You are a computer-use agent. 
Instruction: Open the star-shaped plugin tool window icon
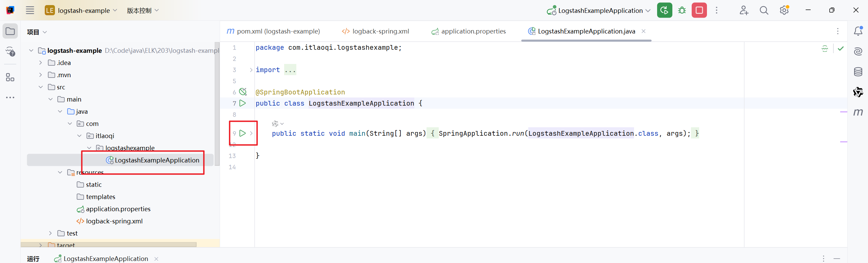point(858,92)
